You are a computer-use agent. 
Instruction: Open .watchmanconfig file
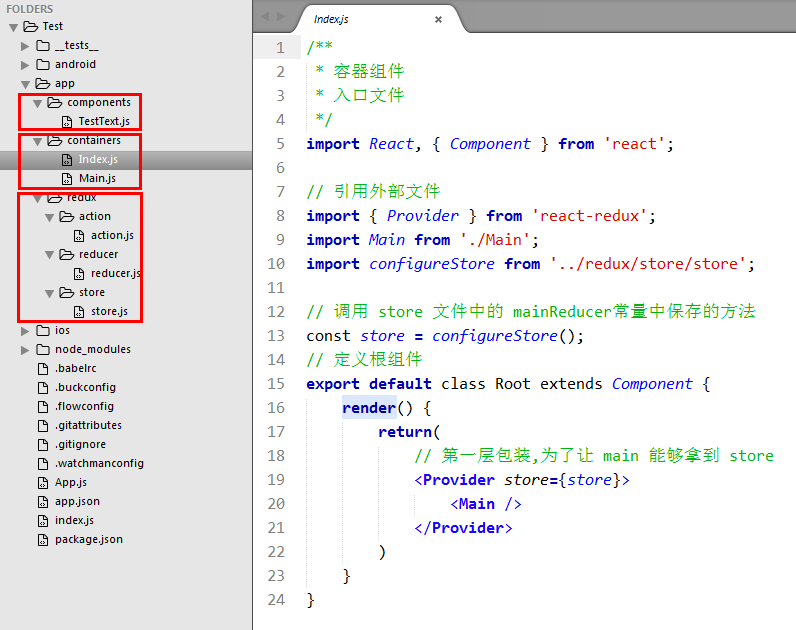coord(100,463)
